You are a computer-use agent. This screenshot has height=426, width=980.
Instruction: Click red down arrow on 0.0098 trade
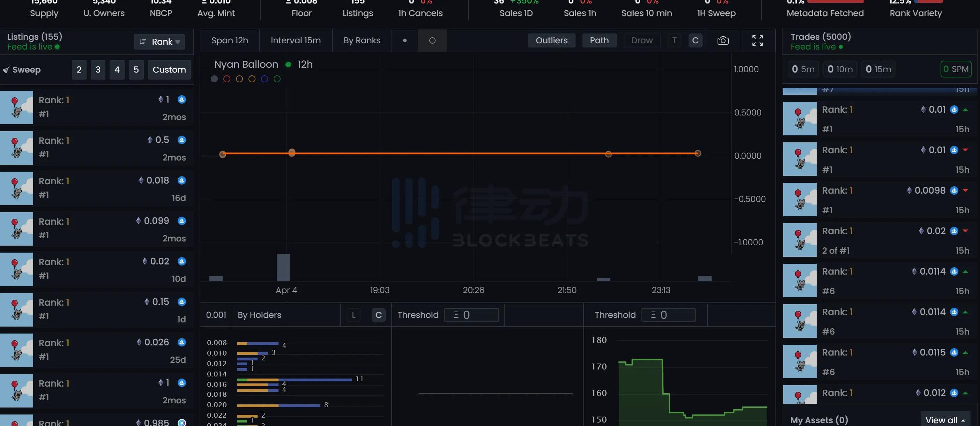pos(965,190)
